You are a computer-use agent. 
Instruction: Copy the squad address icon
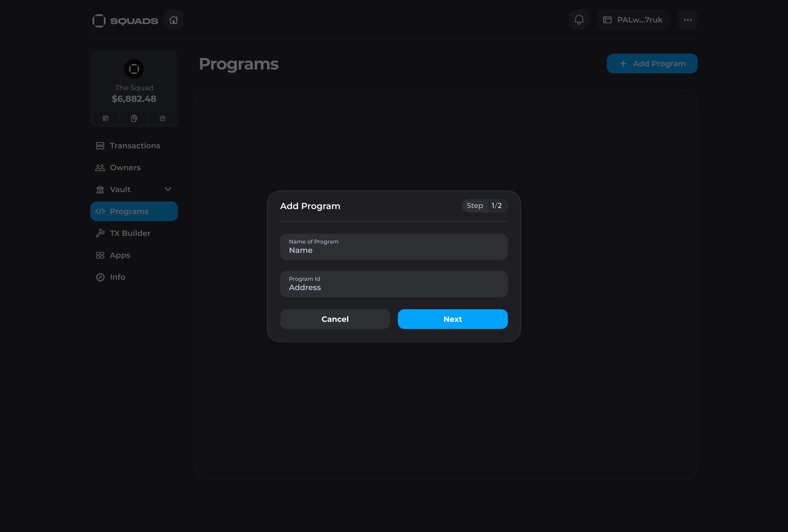(x=134, y=118)
